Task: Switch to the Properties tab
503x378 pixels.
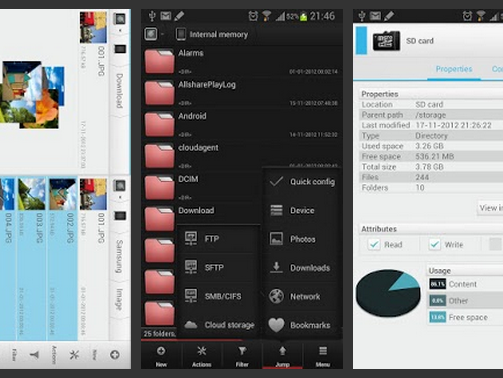Action: point(454,69)
